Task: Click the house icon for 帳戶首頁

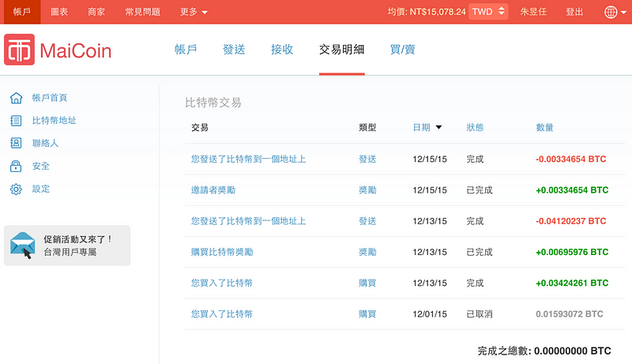Action: click(16, 98)
